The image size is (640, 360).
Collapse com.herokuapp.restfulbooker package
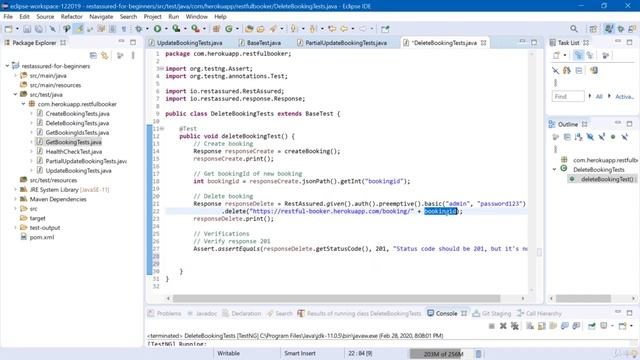click(24, 104)
